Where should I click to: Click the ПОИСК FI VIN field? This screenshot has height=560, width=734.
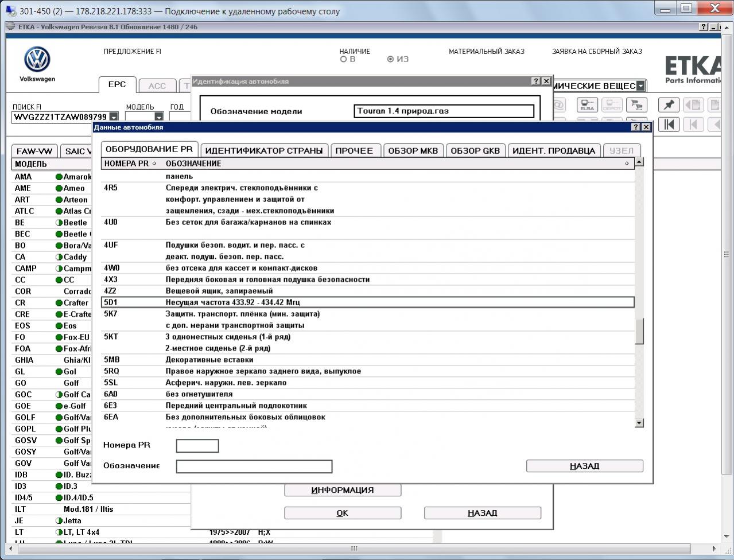pos(60,117)
